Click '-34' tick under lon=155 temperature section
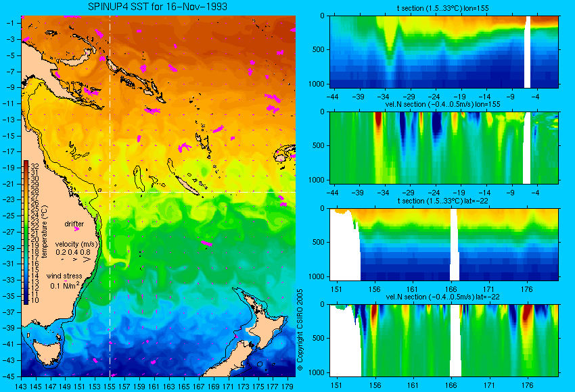 click(383, 97)
